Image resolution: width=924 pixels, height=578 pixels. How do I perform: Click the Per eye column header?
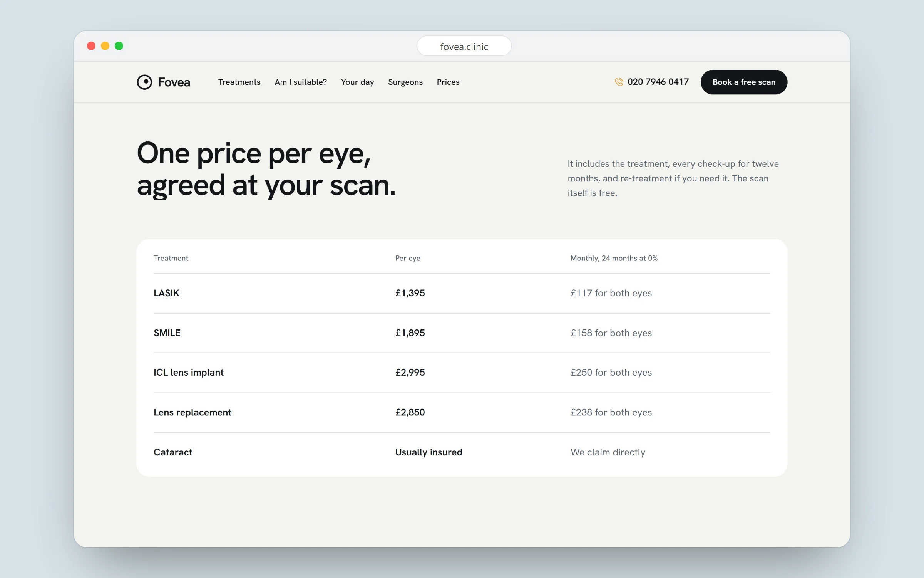pyautogui.click(x=408, y=258)
